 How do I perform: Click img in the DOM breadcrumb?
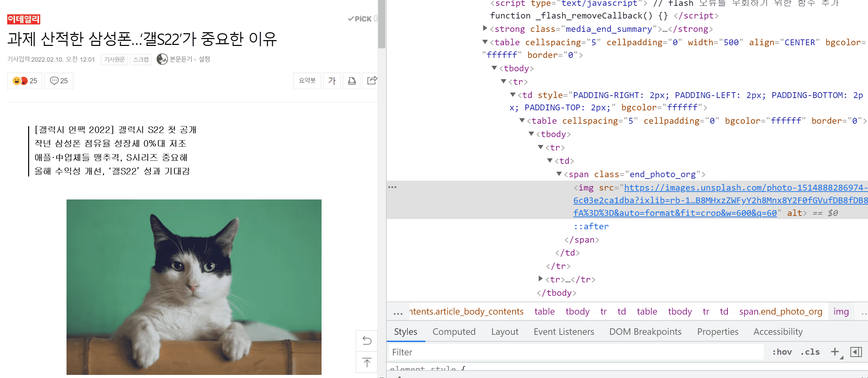tap(841, 311)
